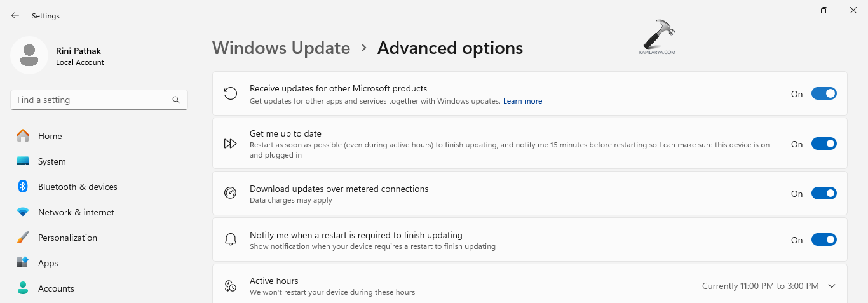Switch off restart notification toggle
868x303 pixels.
824,240
